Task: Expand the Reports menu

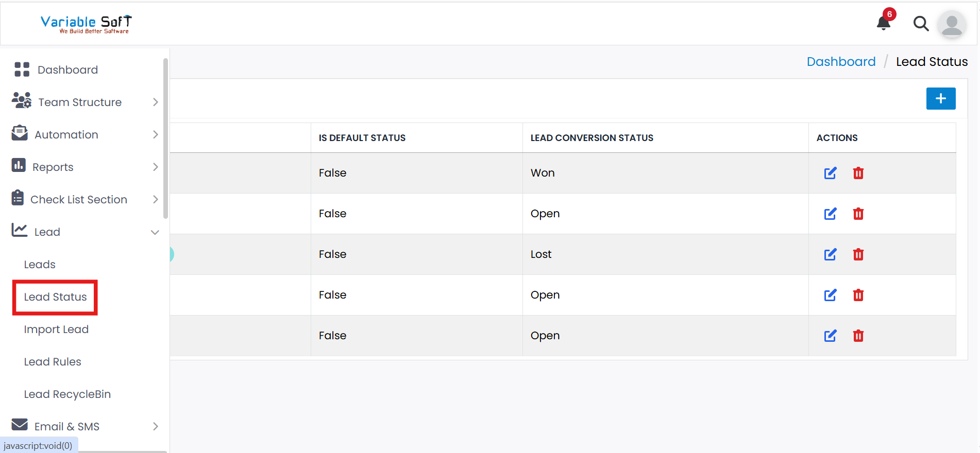Action: (53, 167)
